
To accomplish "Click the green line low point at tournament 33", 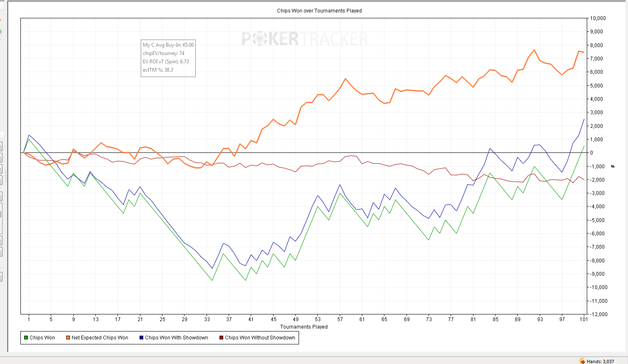I will [212, 280].
